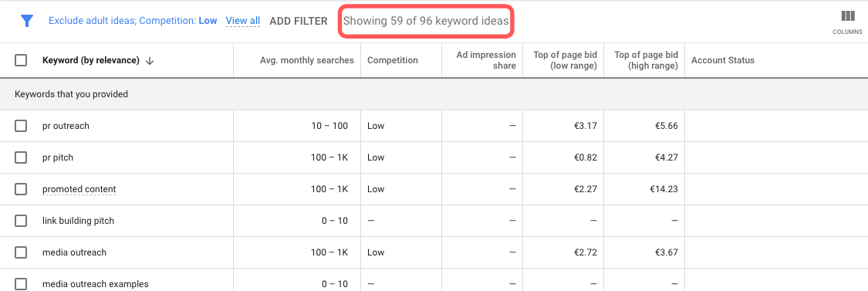The width and height of the screenshot is (868, 291).
Task: Check the box for pr outreach
Action: click(21, 126)
